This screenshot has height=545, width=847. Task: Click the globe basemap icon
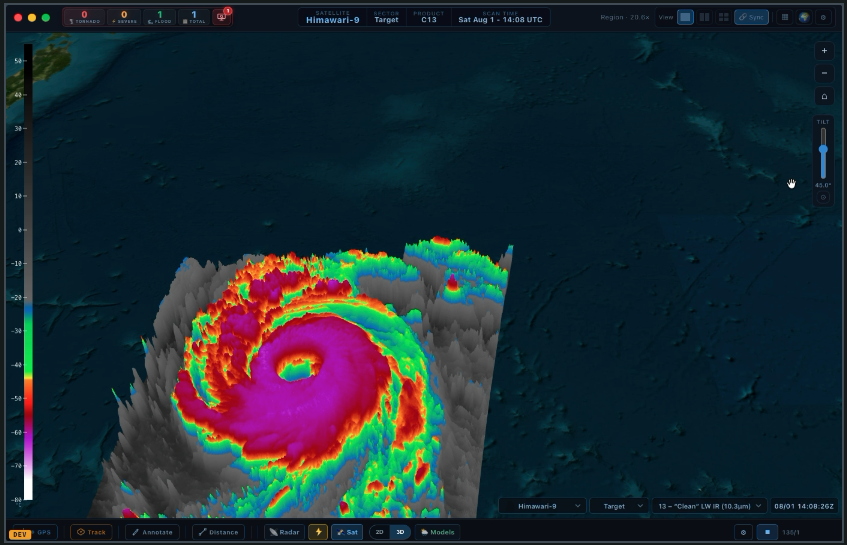click(x=804, y=17)
